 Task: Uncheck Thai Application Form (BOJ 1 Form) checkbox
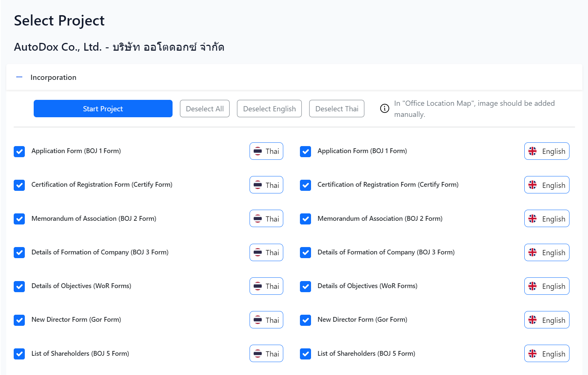[x=19, y=152]
